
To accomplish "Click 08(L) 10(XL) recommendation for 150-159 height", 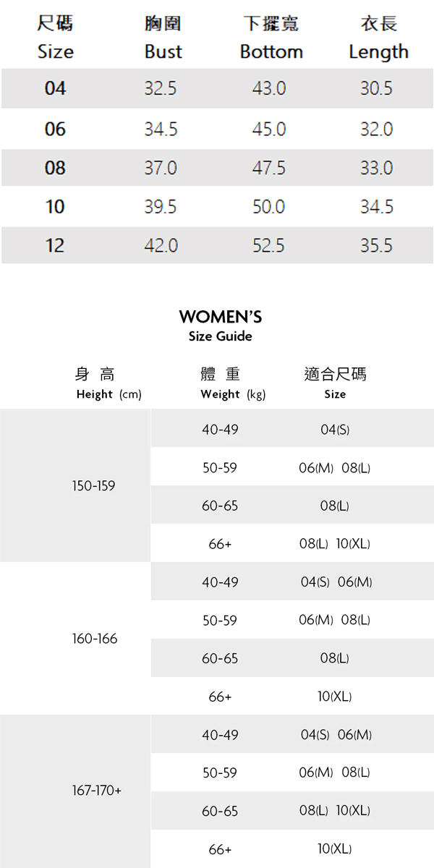I will [x=335, y=544].
